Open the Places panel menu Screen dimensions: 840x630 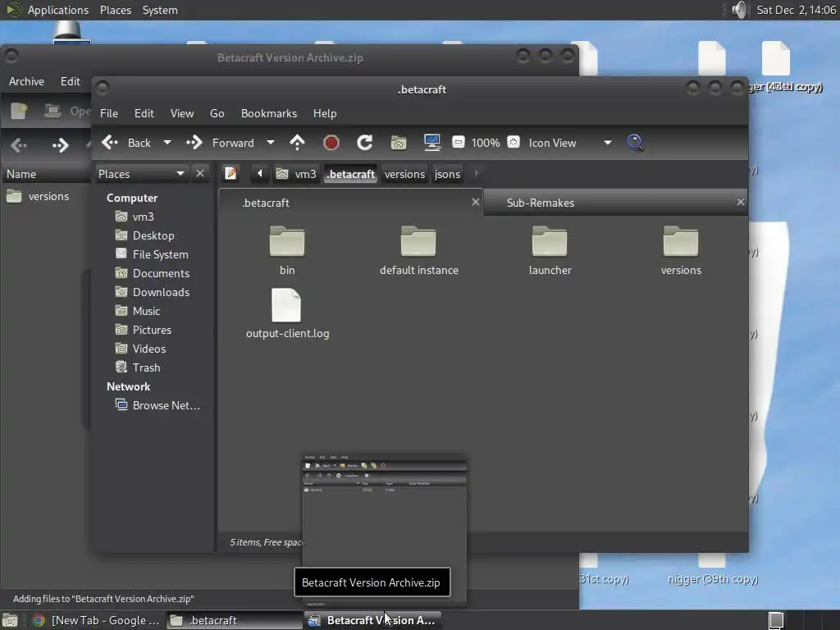point(115,10)
